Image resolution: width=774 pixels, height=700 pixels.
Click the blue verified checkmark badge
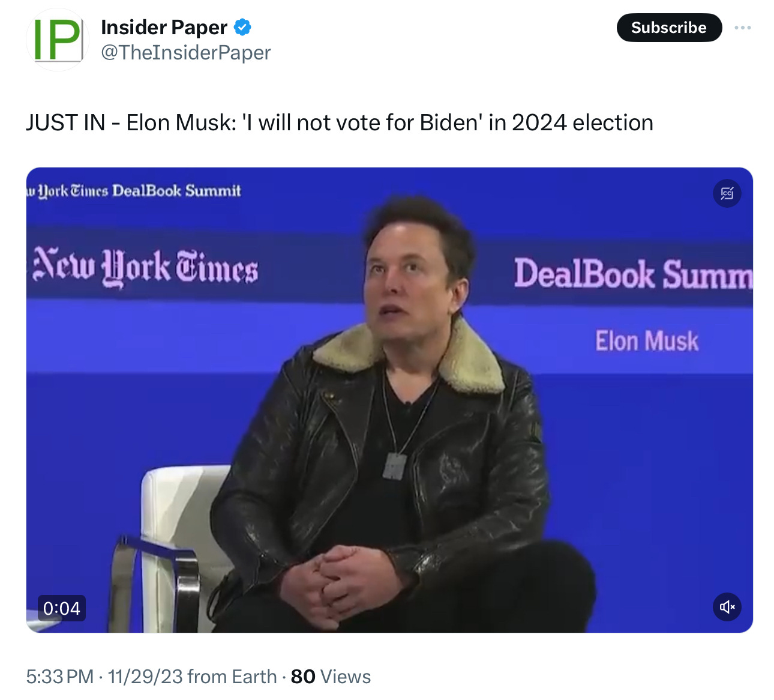click(242, 28)
